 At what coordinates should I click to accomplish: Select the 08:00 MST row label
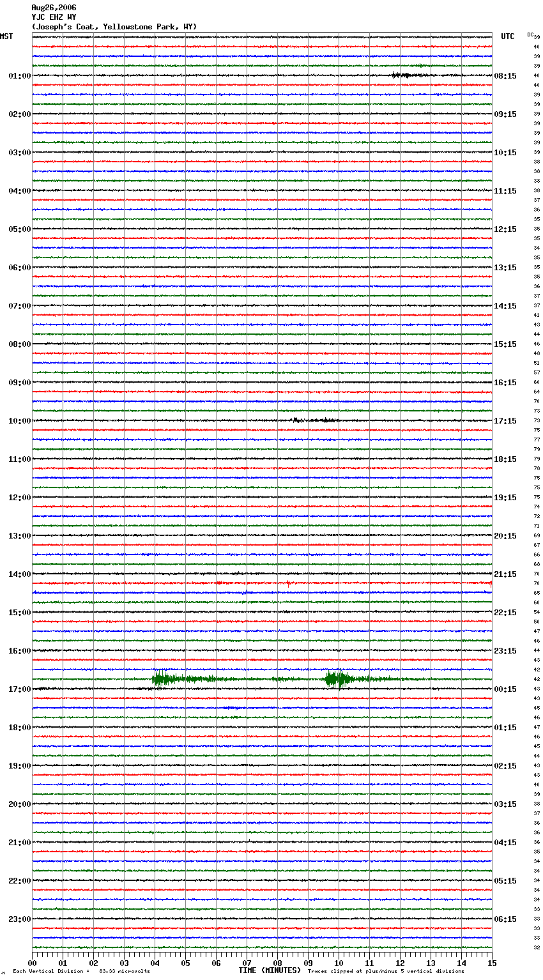[20, 344]
